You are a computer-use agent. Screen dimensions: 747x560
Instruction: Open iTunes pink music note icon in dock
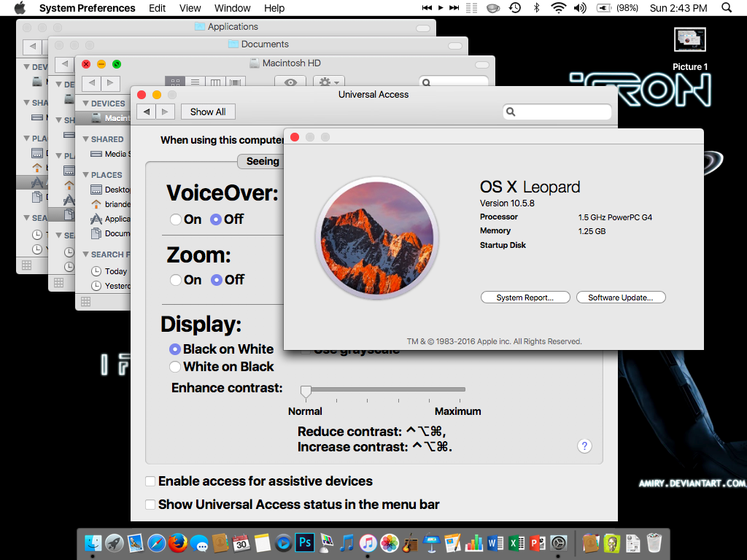pyautogui.click(x=368, y=542)
